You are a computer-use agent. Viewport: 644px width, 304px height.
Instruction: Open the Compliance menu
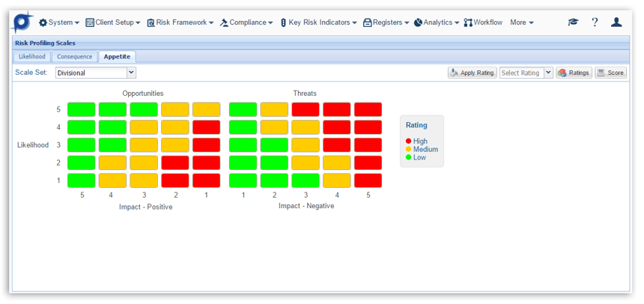coord(246,22)
